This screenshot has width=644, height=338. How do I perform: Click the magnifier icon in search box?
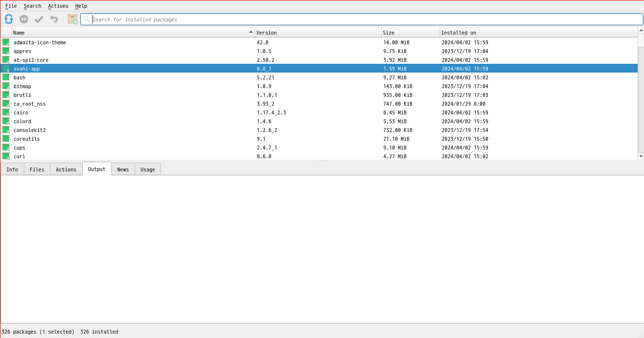click(x=86, y=19)
